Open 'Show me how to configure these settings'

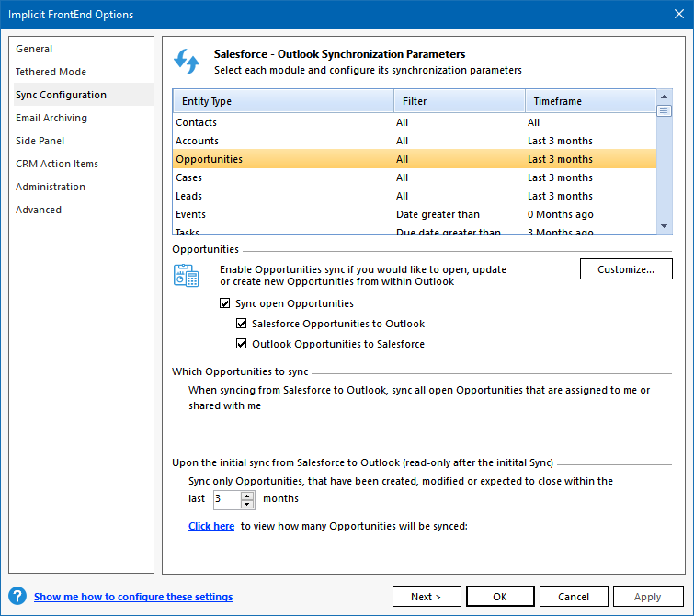(x=133, y=597)
